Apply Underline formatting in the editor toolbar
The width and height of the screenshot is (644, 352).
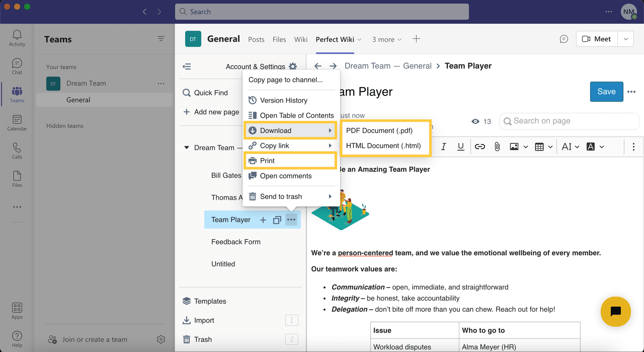[461, 147]
